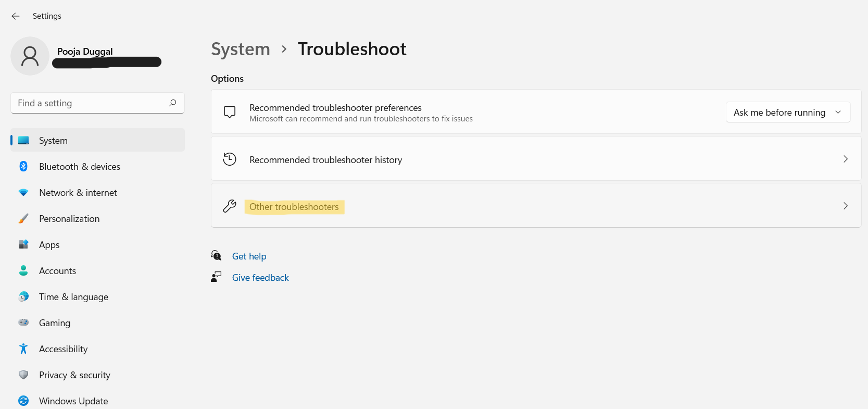This screenshot has width=868, height=409.
Task: Click the user profile avatar icon
Action: pyautogui.click(x=30, y=56)
